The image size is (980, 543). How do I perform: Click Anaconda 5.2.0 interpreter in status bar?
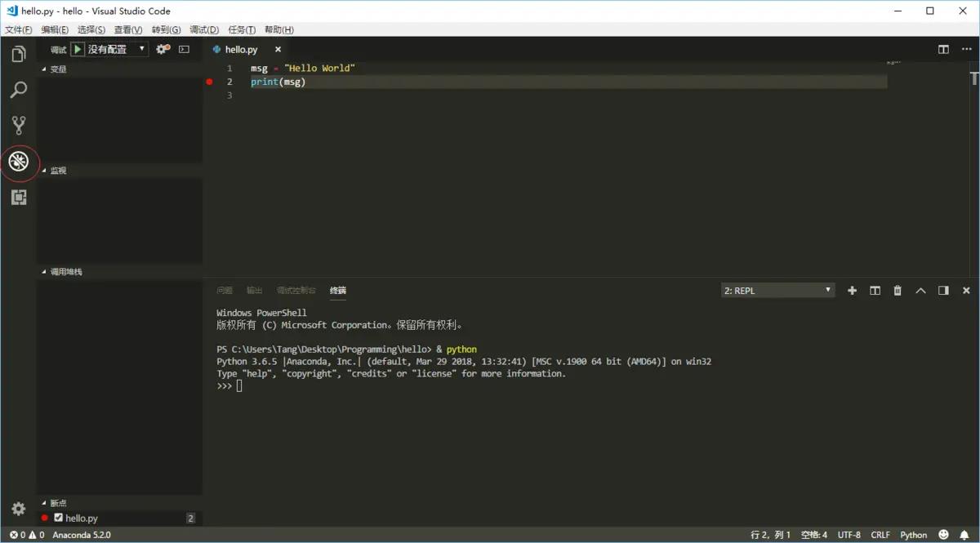point(82,535)
